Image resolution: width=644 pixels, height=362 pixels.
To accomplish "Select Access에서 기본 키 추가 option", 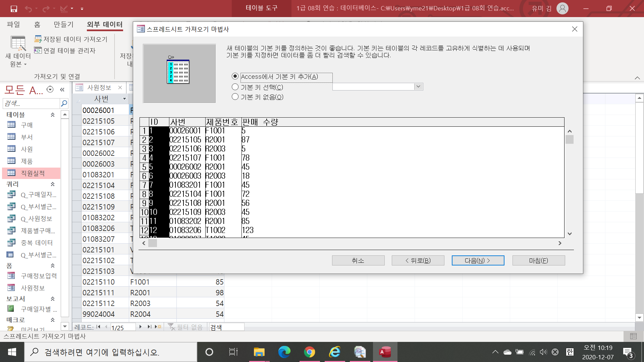I will coord(235,76).
